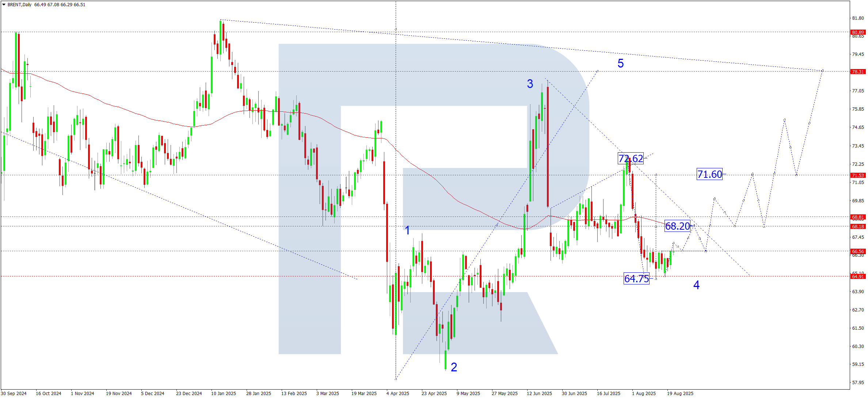Image resolution: width=868 pixels, height=398 pixels.
Task: Click the 68.20 price label box
Action: 677,226
